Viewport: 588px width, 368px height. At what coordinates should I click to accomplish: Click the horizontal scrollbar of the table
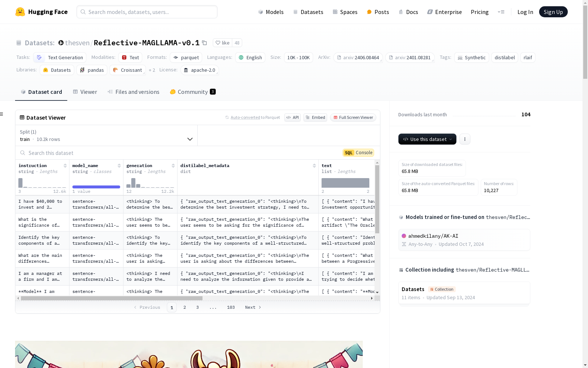click(112, 298)
